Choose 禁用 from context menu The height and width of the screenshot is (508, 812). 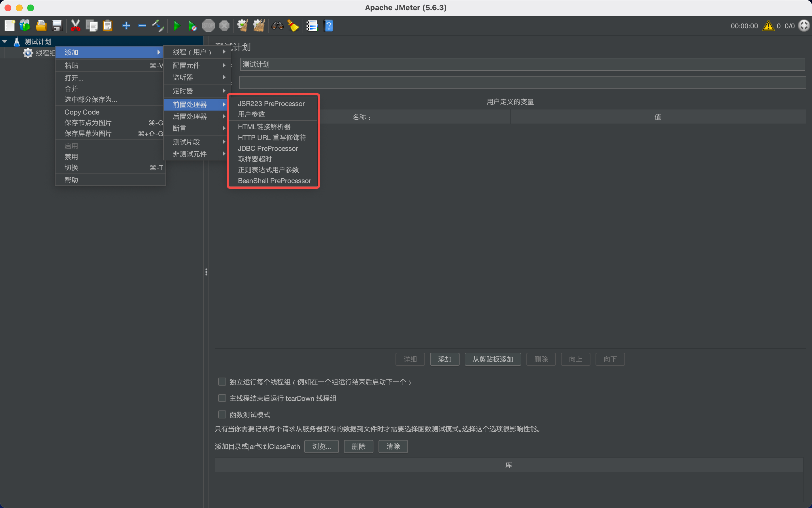pyautogui.click(x=110, y=156)
